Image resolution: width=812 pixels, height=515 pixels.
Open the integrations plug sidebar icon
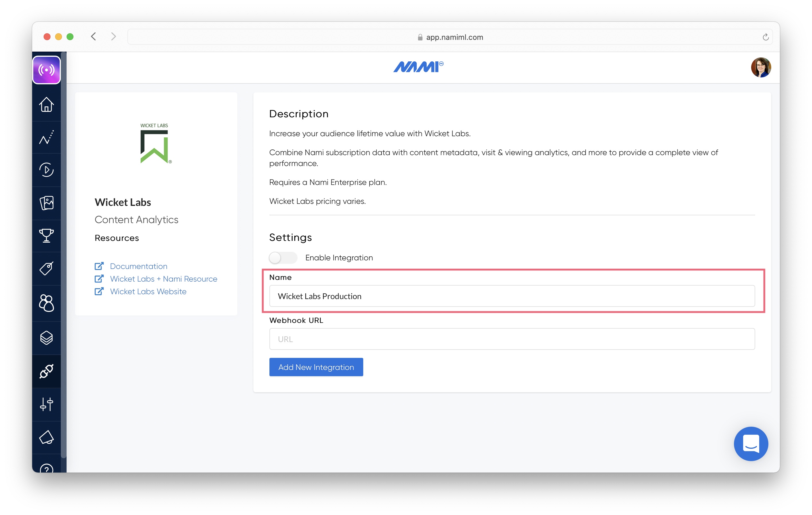[x=46, y=371]
